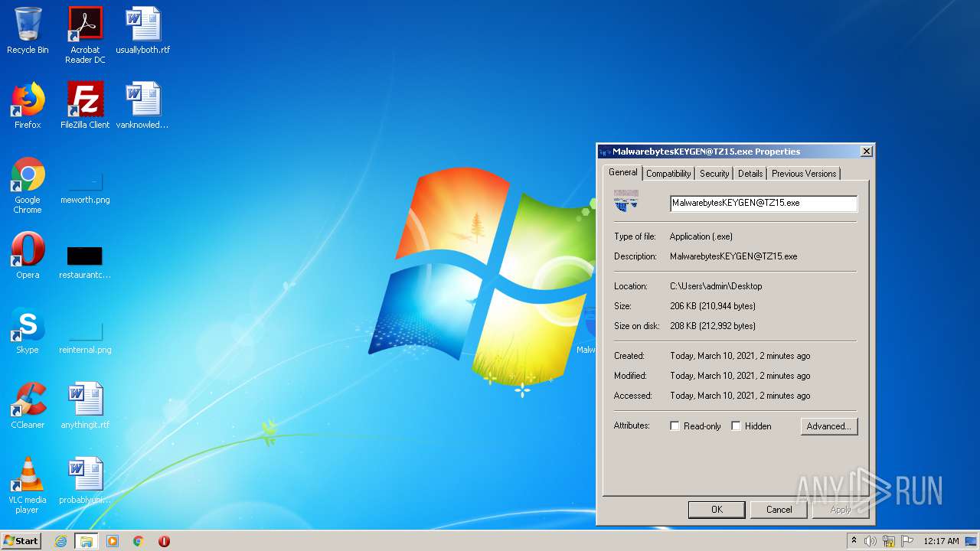Click the Description value text

[733, 256]
